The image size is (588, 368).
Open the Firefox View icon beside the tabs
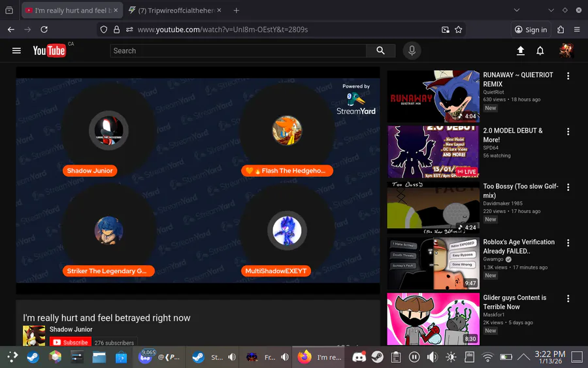9,10
